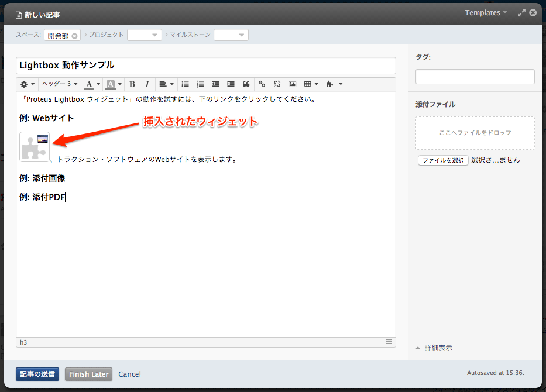Expand the dialog to full screen
Viewport: 546px width, 392px height.
click(x=521, y=13)
